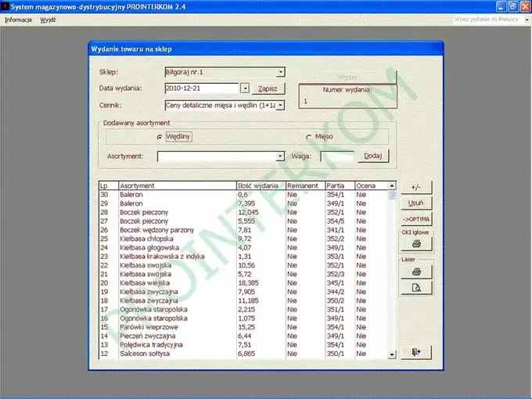Click the list scrollbar thumb
The width and height of the screenshot is (532, 399).
tap(392, 195)
